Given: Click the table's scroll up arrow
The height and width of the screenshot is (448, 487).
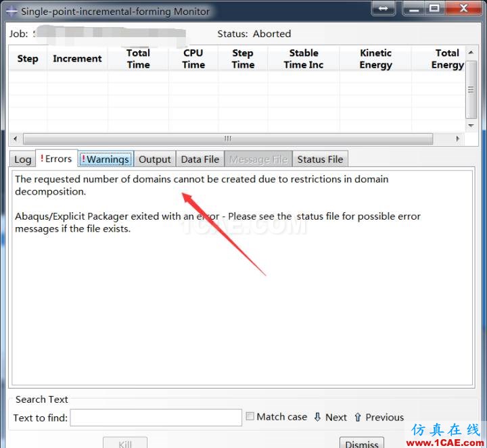Looking at the screenshot, I should tap(471, 53).
